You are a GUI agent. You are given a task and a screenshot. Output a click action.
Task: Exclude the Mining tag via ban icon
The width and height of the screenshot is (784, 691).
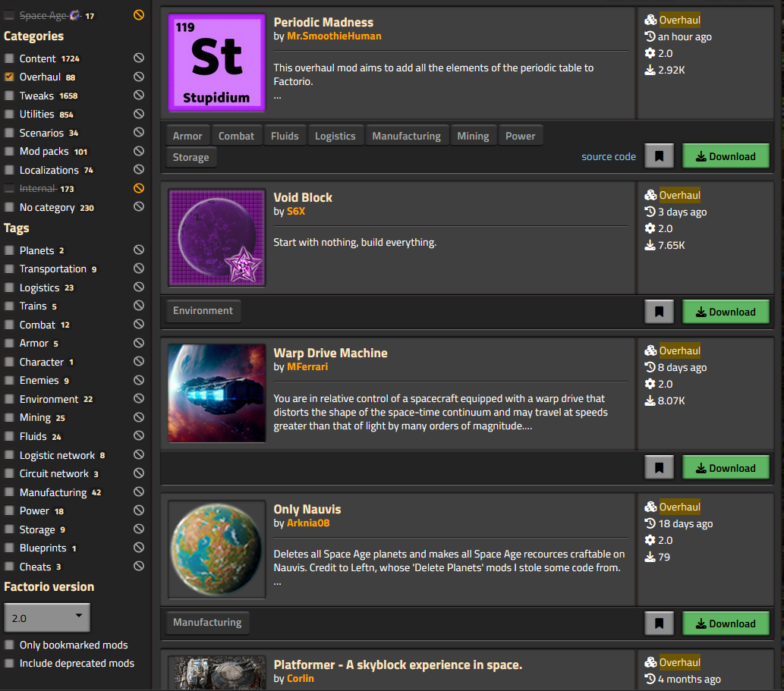(x=138, y=417)
